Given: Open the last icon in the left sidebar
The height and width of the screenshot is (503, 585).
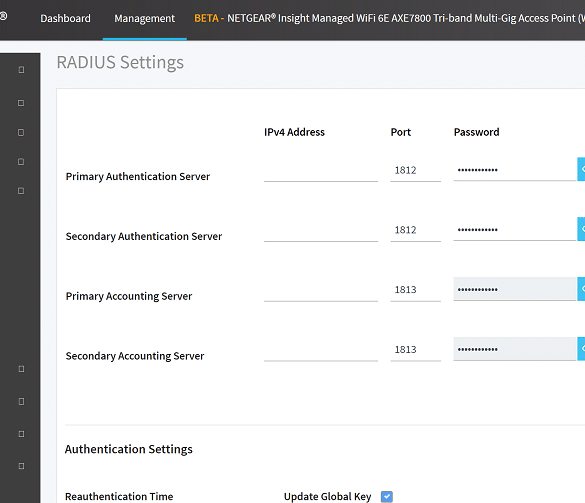Looking at the screenshot, I should click(x=21, y=466).
